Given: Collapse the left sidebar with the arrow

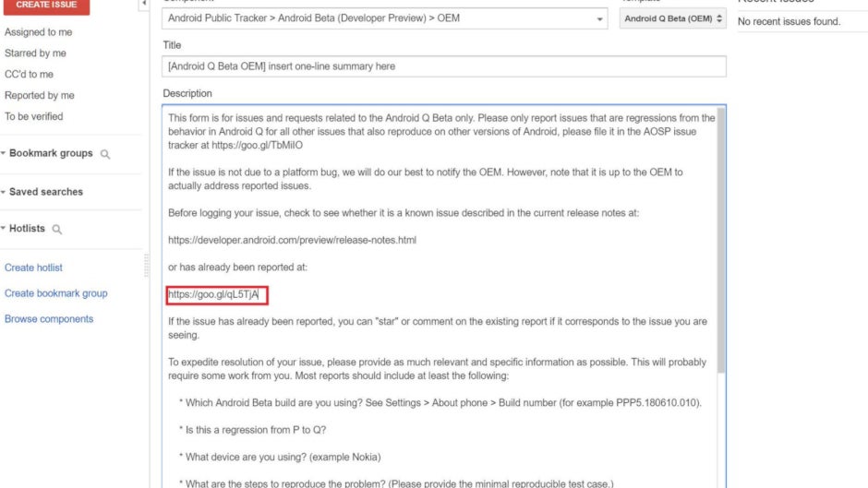Looking at the screenshot, I should point(144,4).
